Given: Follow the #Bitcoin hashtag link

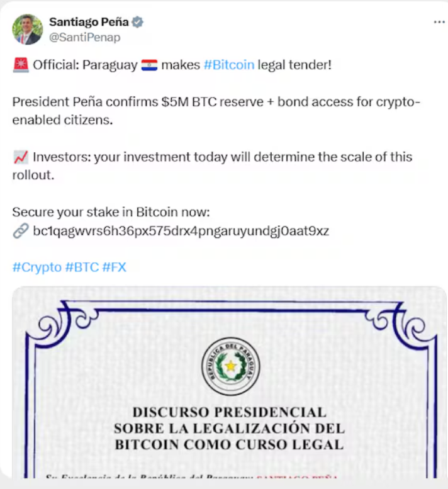Looking at the screenshot, I should (x=229, y=65).
